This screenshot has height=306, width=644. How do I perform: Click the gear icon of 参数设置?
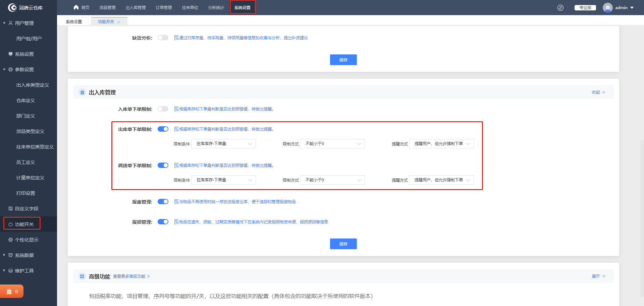[x=10, y=70]
